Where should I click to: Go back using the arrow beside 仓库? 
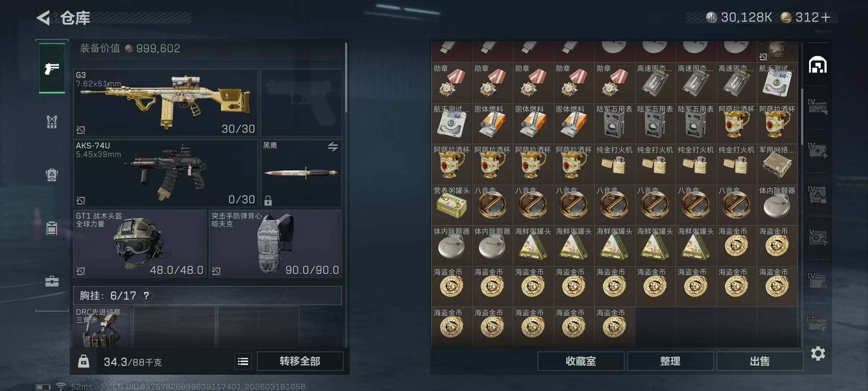pos(43,18)
